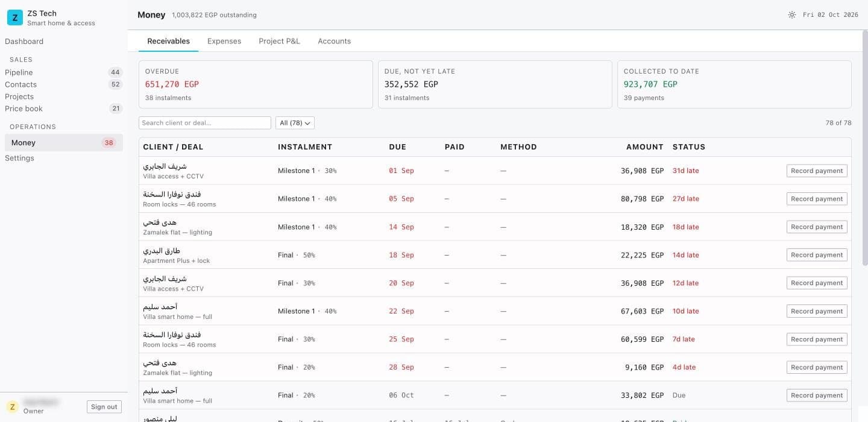This screenshot has height=422, width=868.
Task: Open the Accounts tab
Action: (335, 41)
